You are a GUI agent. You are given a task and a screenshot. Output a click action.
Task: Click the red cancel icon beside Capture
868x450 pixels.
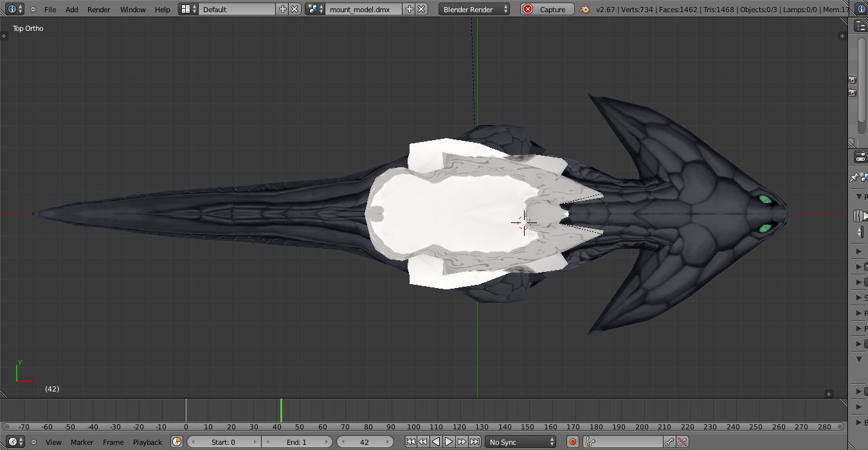point(528,9)
